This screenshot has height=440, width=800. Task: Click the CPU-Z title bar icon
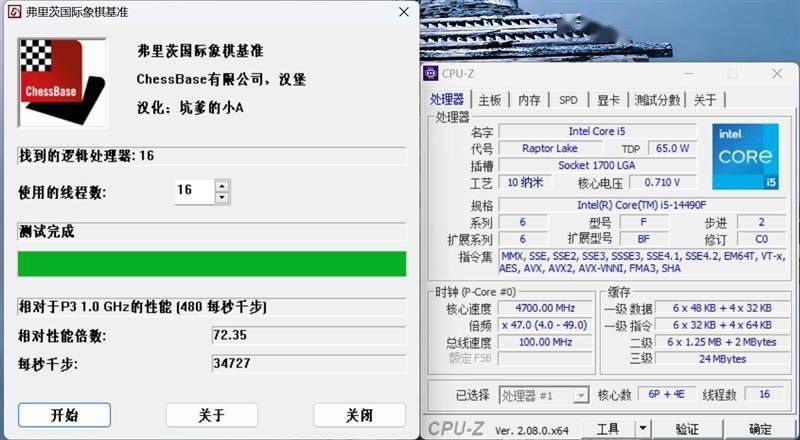tap(431, 74)
